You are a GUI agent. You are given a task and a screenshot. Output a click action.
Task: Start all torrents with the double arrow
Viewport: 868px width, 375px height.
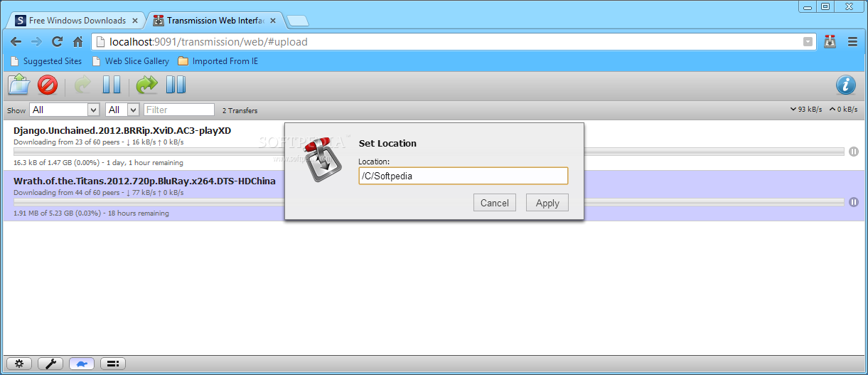point(146,85)
